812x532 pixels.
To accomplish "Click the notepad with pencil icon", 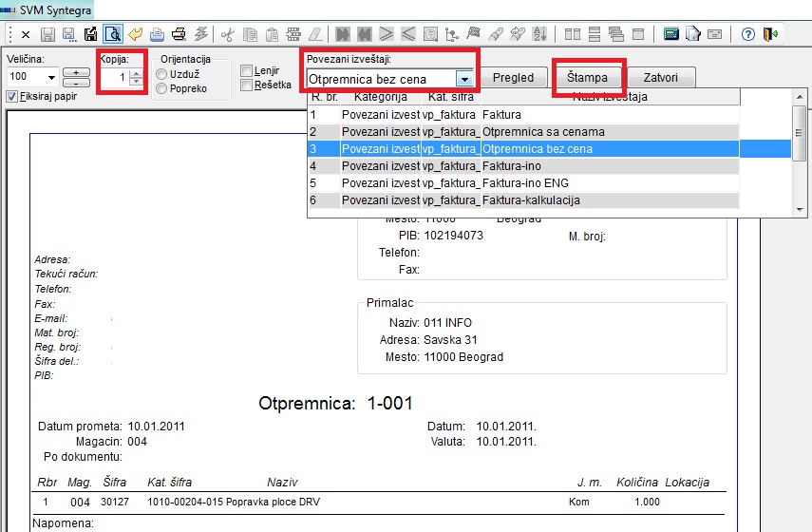I will 692,34.
